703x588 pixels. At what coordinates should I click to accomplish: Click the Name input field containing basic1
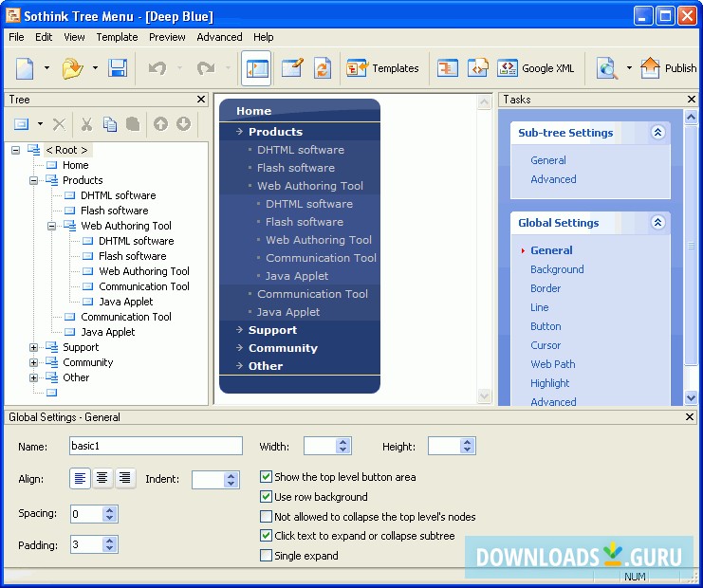[x=156, y=446]
